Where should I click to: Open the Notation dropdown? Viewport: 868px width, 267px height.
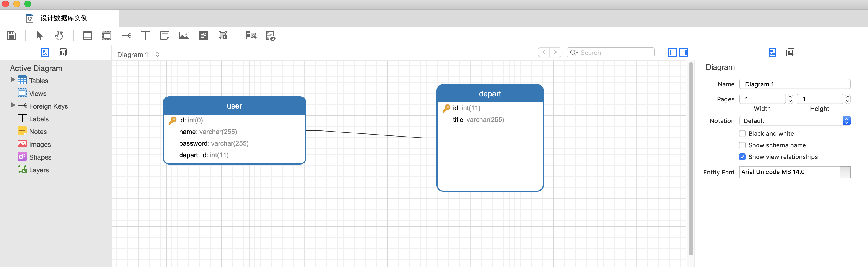(x=794, y=121)
